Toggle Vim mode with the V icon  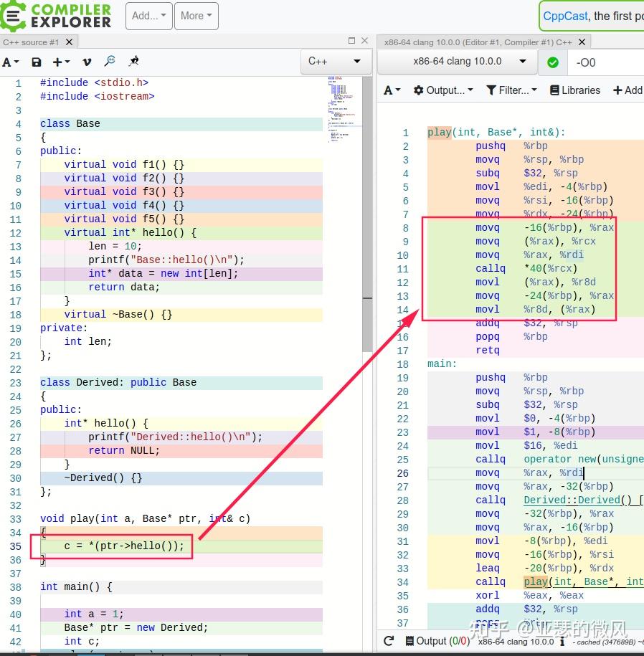coord(87,62)
